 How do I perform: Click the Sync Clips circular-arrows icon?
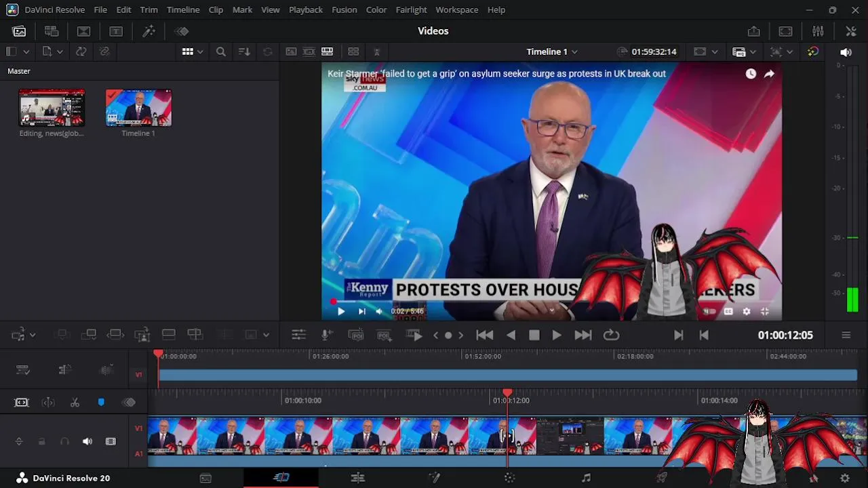click(81, 52)
